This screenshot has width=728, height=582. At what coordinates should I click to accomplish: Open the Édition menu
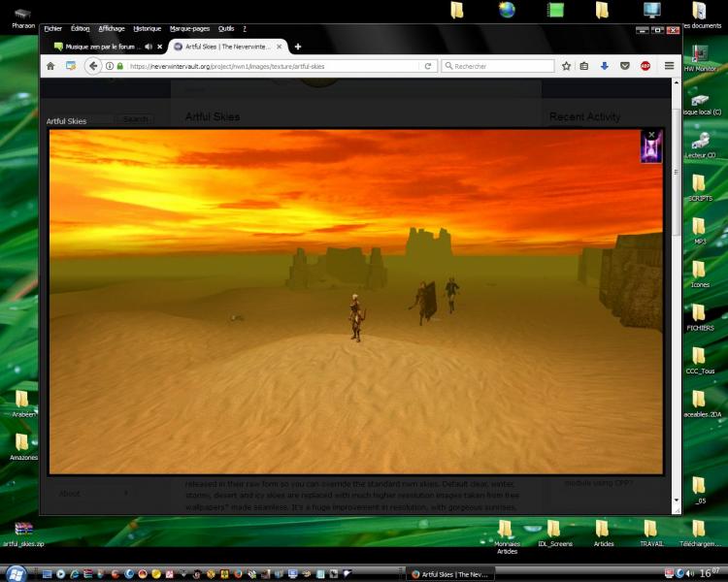click(81, 29)
